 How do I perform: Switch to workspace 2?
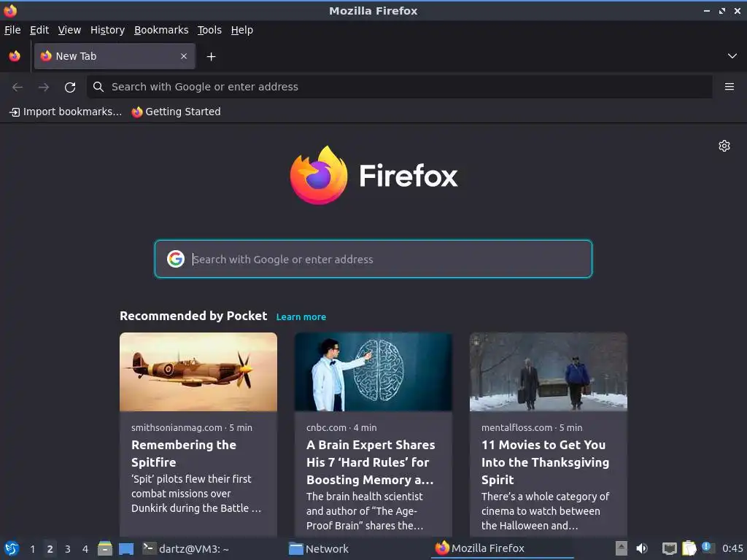50,549
